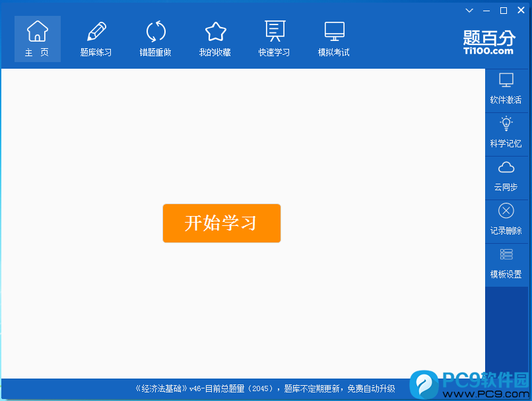The height and width of the screenshot is (401, 532).
Task: Click 软件激活 monitor icon in sidebar
Action: pos(506,80)
